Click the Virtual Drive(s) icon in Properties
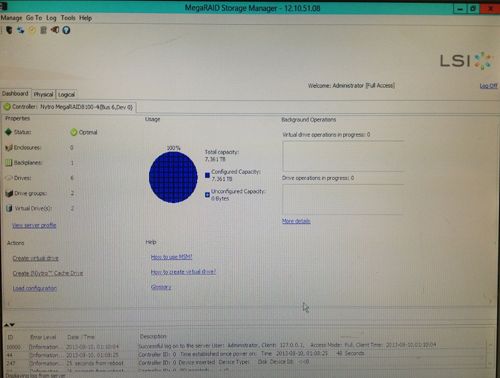Image resolution: width=500 pixels, height=378 pixels. (x=9, y=208)
